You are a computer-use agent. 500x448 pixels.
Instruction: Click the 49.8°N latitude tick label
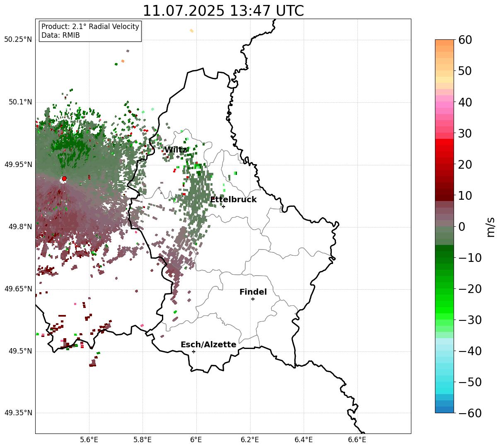20,227
